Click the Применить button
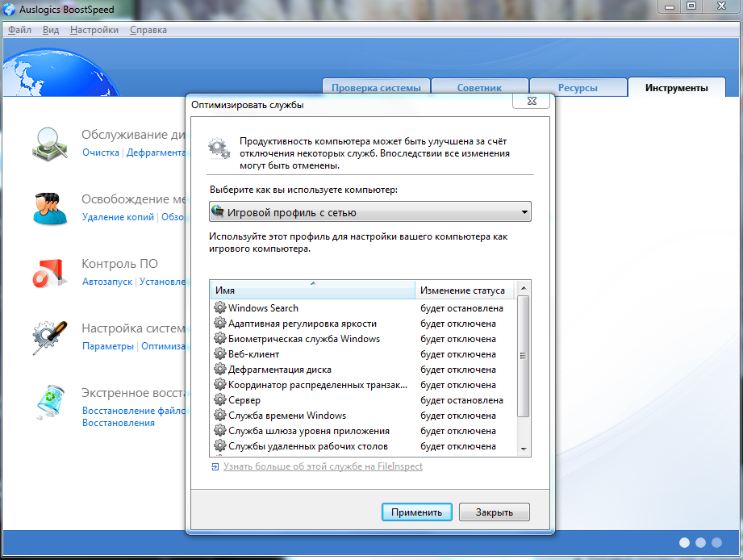The height and width of the screenshot is (560, 743). pyautogui.click(x=416, y=512)
